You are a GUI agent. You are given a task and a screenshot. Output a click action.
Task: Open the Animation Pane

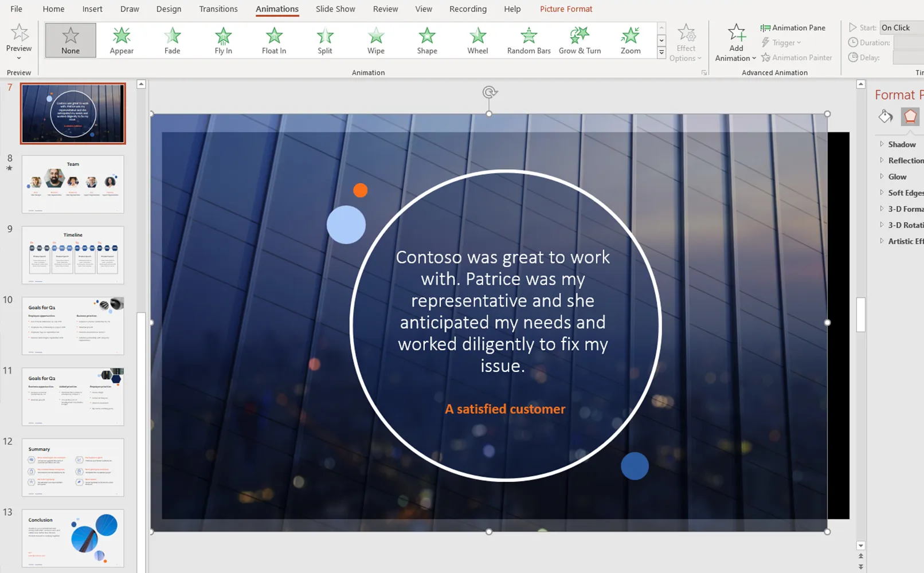pos(793,28)
